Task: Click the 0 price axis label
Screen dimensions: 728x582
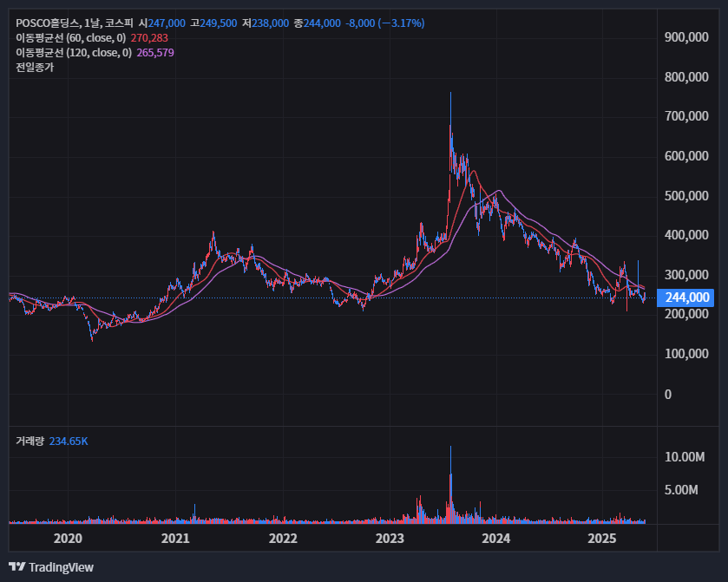Action: click(668, 394)
